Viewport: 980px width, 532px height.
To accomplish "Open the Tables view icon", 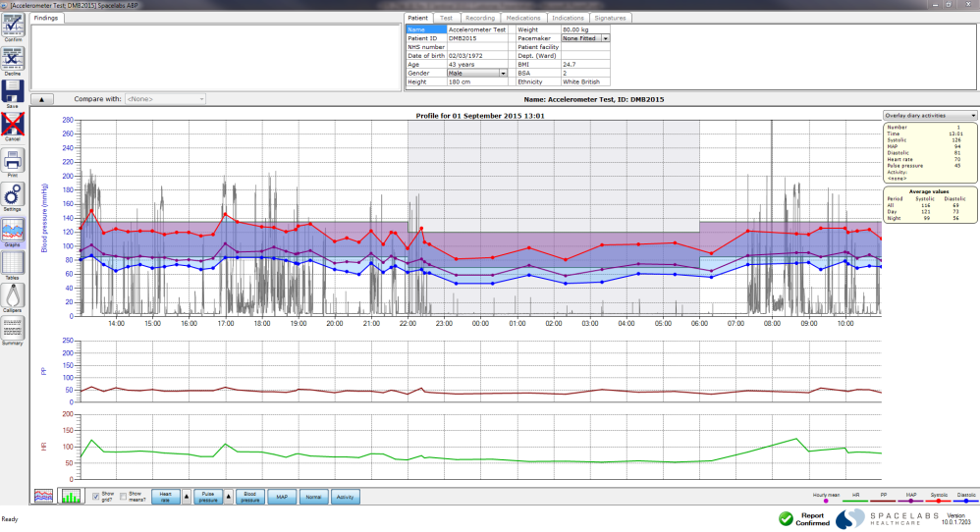I will (x=13, y=263).
